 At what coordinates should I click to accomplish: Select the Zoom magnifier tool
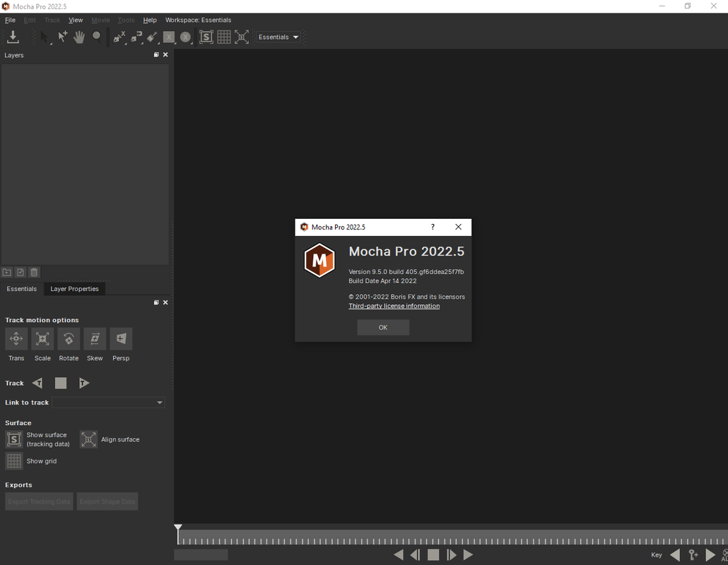97,37
